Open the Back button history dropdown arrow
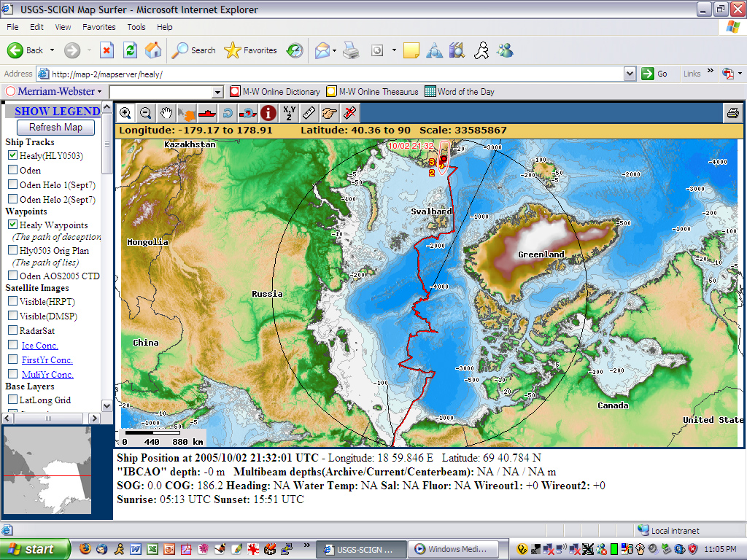The height and width of the screenshot is (560, 747). (x=52, y=50)
